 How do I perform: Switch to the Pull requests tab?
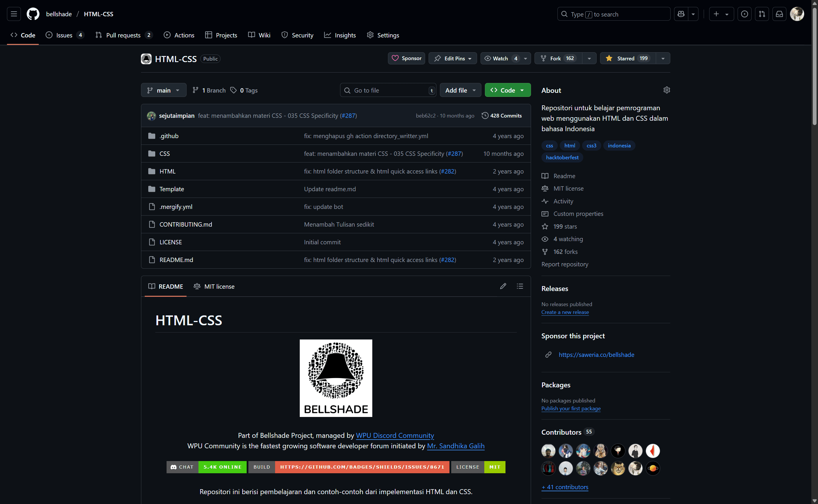[x=123, y=35]
